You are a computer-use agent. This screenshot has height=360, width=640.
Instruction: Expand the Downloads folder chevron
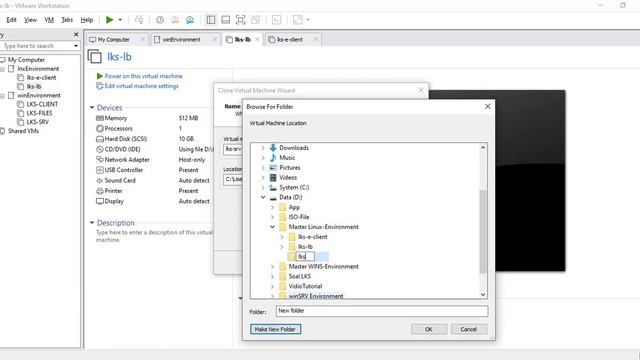pyautogui.click(x=263, y=148)
